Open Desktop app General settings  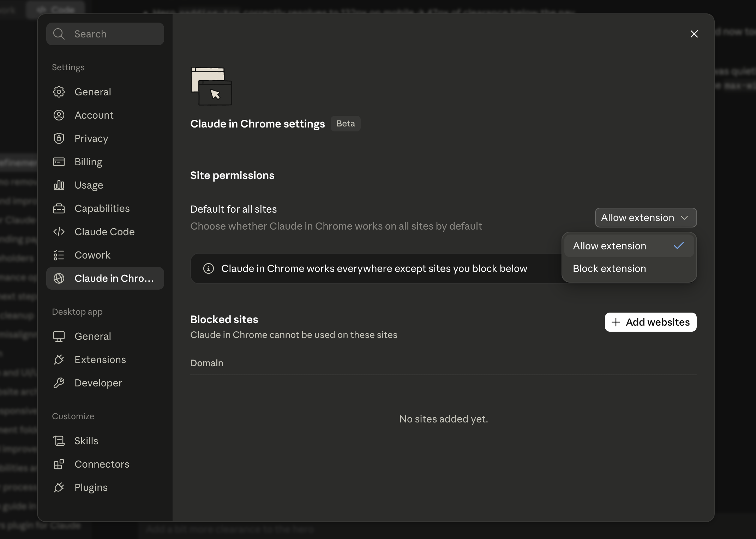pyautogui.click(x=105, y=336)
